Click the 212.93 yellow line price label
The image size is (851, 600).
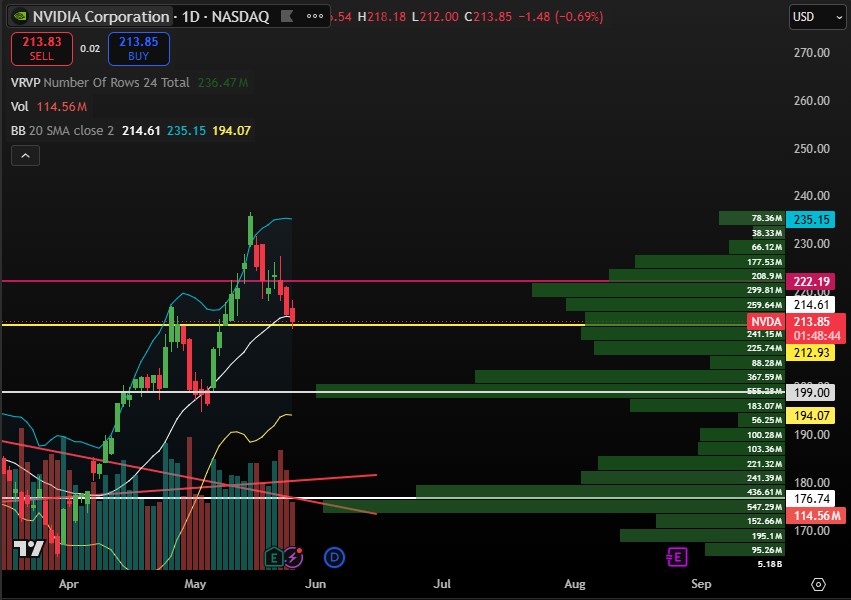pos(811,353)
